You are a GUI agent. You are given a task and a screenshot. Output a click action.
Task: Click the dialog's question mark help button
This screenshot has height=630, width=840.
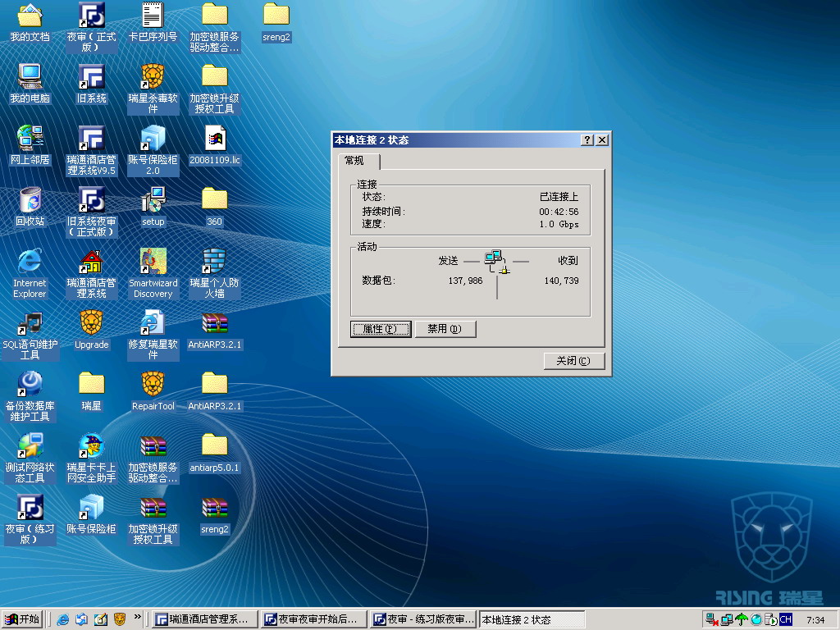[587, 140]
